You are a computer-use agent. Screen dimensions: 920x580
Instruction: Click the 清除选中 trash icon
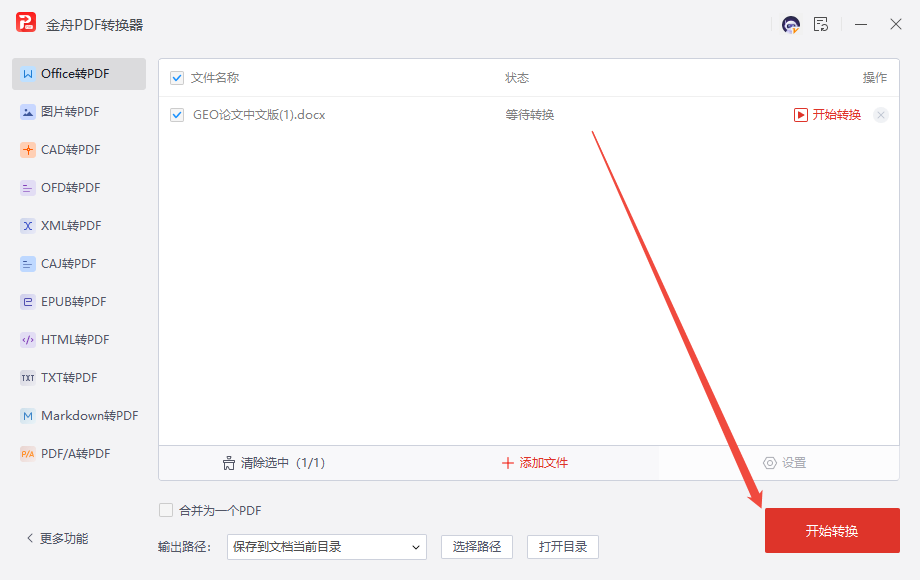point(229,463)
